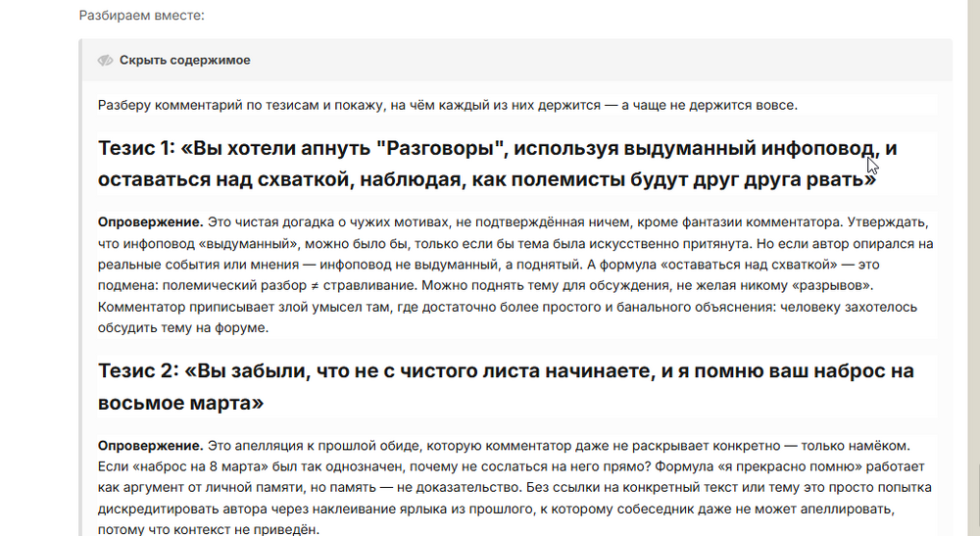Click the crossed-eye hide content icon

point(105,60)
